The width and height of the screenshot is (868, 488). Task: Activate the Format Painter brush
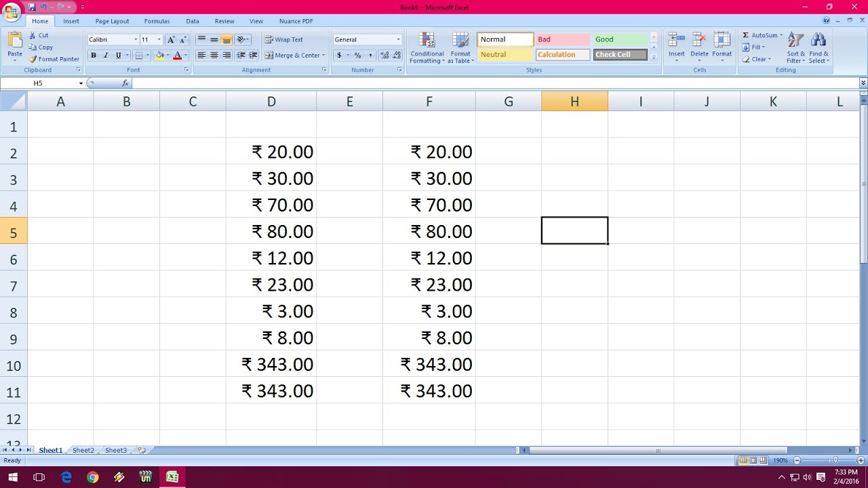tap(54, 59)
